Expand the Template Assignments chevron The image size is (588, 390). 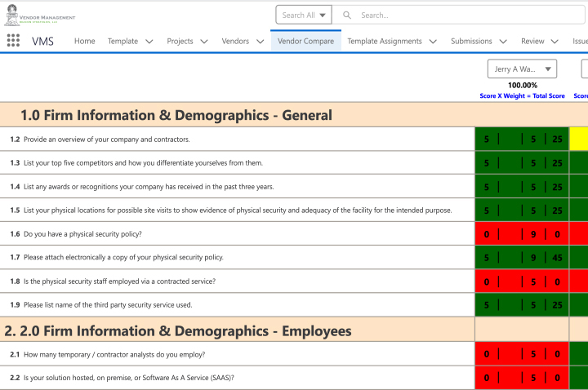[x=433, y=42]
